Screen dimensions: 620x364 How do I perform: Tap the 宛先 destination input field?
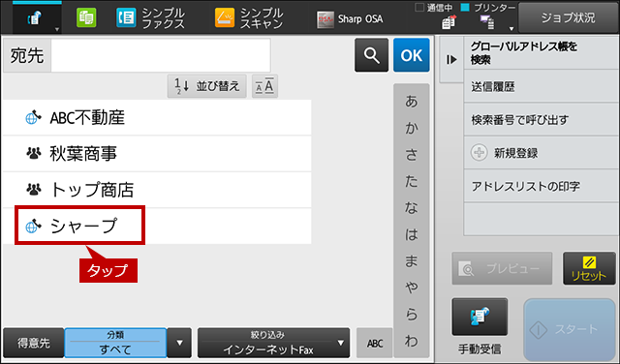161,55
